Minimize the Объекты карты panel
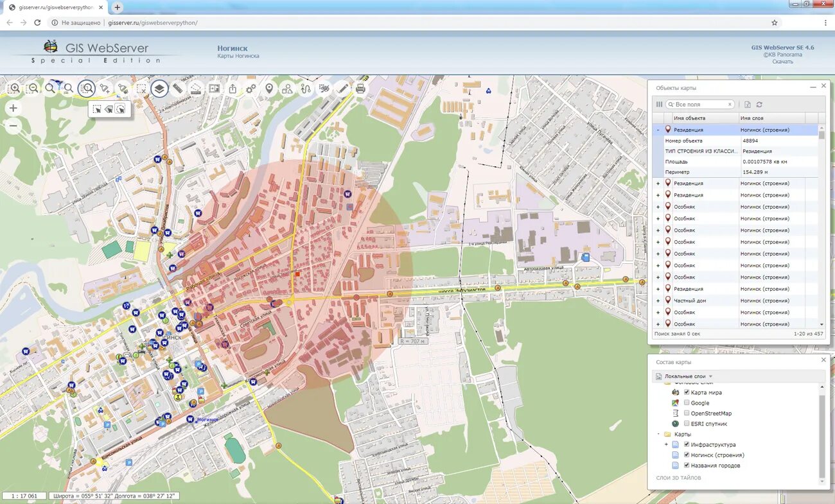This screenshot has height=504, width=835. point(813,86)
